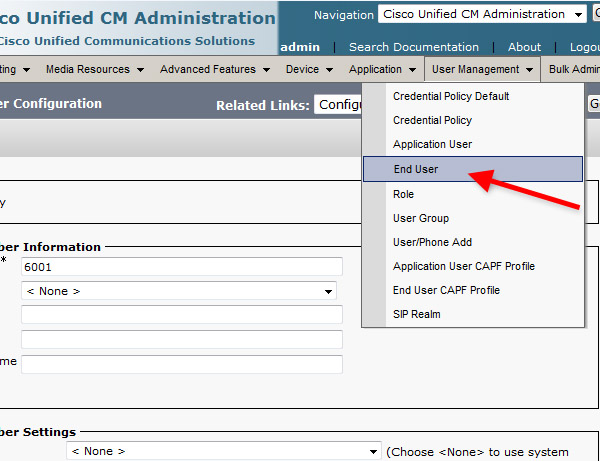The image size is (600, 461).
Task: Select Role menu entry
Action: pos(473,194)
